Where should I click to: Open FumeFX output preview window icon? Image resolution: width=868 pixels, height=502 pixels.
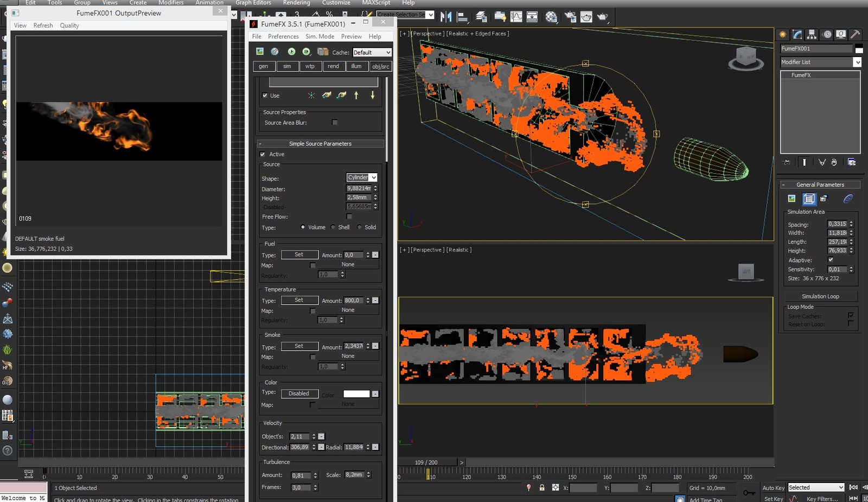[x=260, y=52]
